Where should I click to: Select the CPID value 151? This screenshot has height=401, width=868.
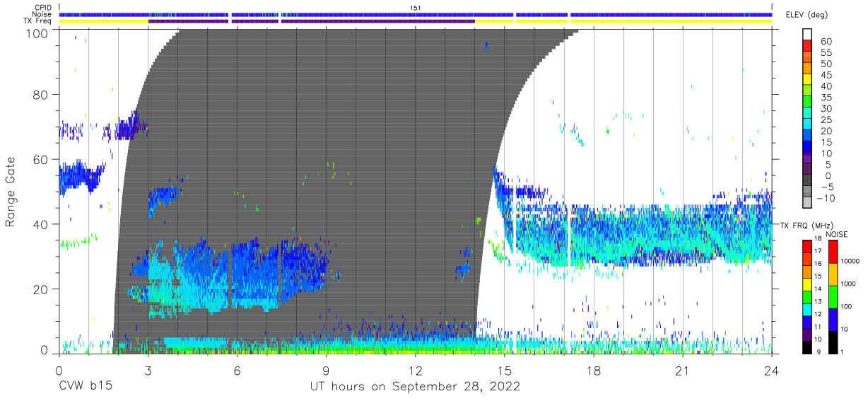coord(416,8)
